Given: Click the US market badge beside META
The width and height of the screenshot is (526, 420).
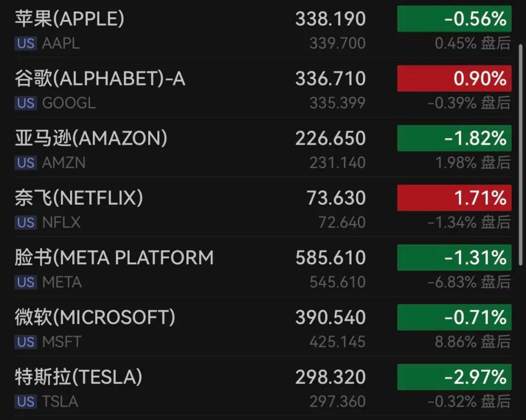Looking at the screenshot, I should [x=25, y=282].
